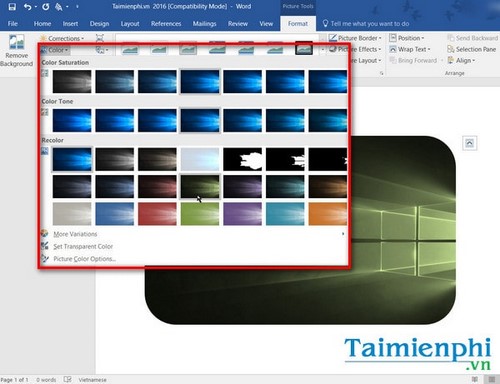Click the Bring Forward icon
This screenshot has height=384, width=500.
pos(393,60)
